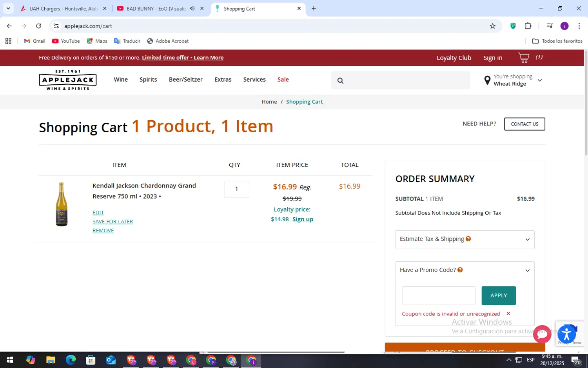Click the Limited time offer Learn More link

(x=183, y=58)
